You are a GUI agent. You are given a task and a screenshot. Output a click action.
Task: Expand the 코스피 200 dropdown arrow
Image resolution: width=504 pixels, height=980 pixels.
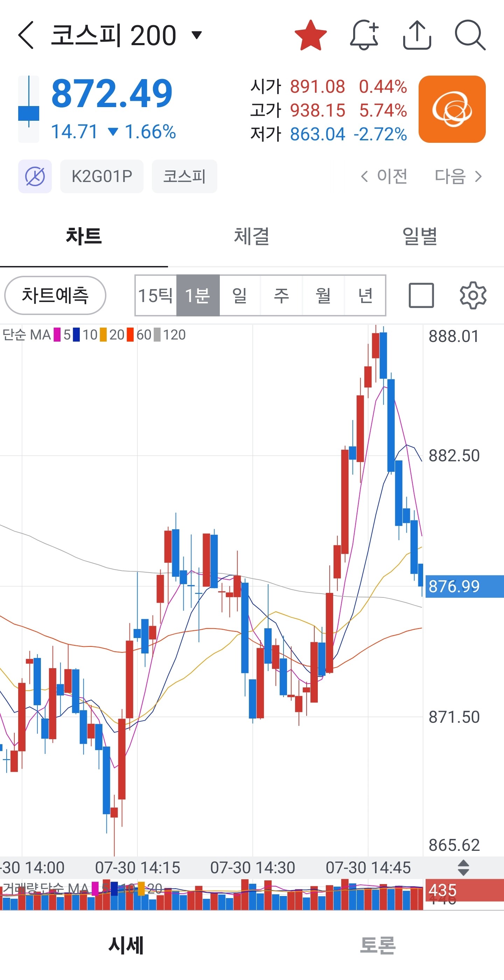coord(197,35)
